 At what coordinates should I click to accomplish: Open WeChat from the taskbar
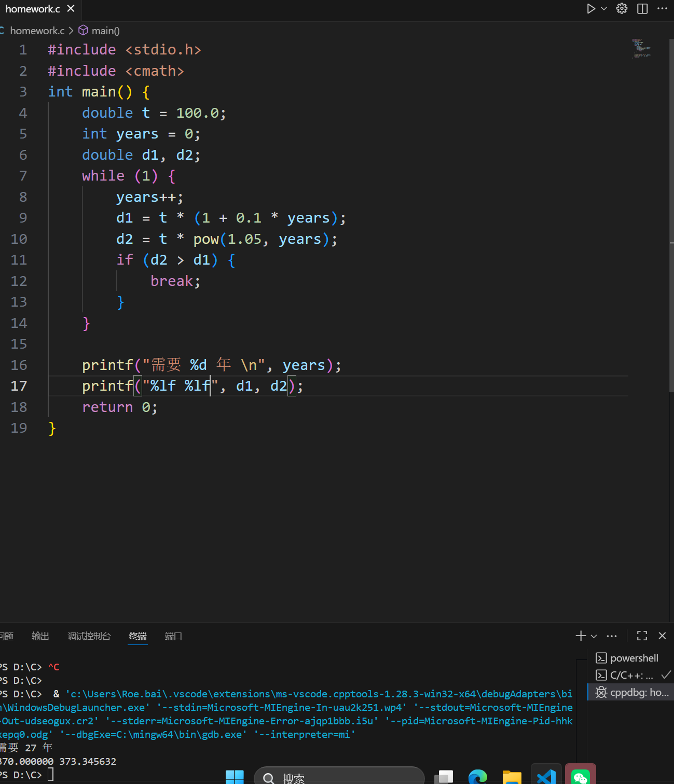pyautogui.click(x=580, y=776)
